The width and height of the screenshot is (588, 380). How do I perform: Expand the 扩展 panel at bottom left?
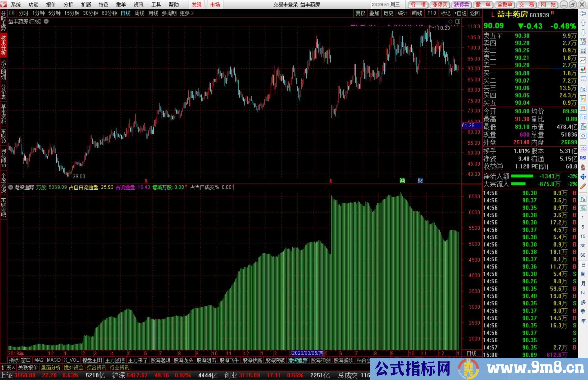point(8,367)
